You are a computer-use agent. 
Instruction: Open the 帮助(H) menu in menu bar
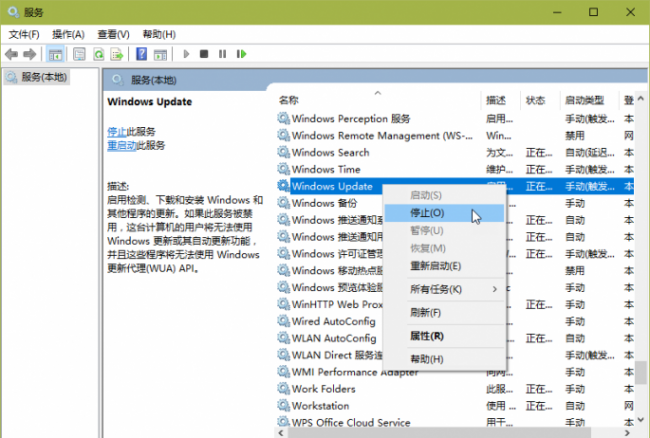[159, 34]
